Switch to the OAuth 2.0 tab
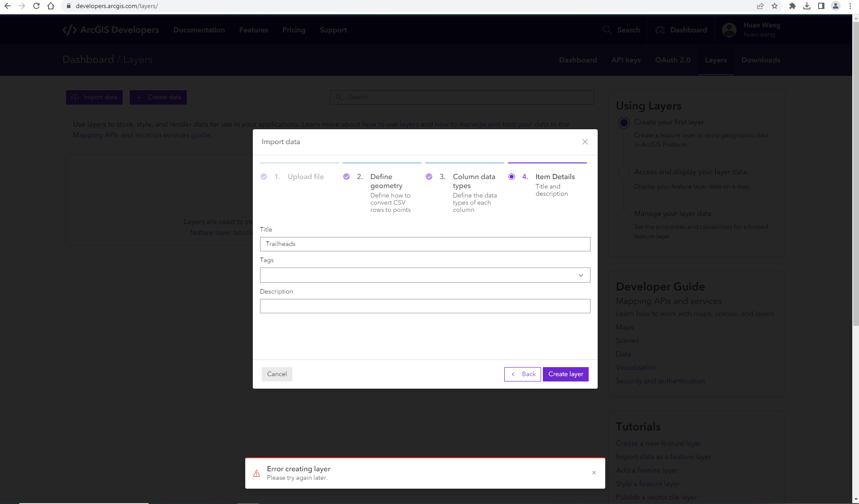Screen dimensions: 859x504 pyautogui.click(x=673, y=60)
